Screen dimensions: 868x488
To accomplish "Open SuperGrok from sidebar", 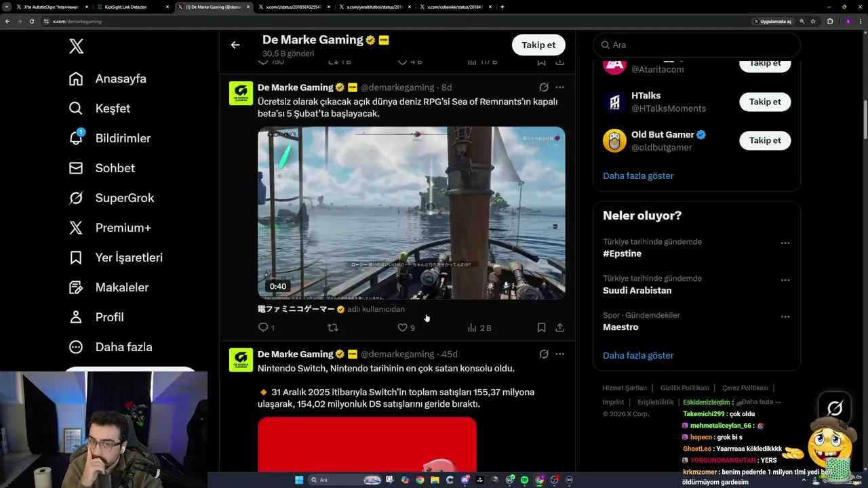I will 111,198.
